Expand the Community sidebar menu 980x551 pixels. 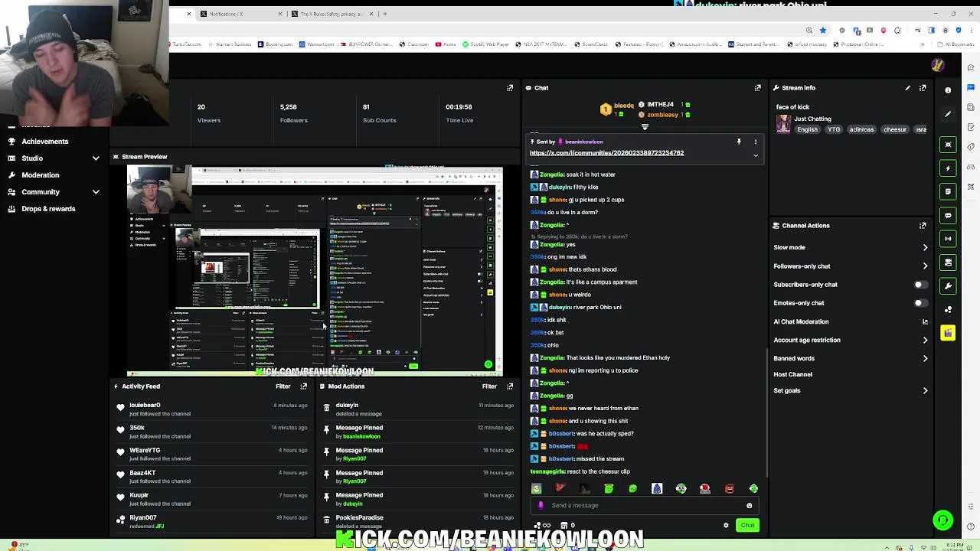click(x=96, y=192)
